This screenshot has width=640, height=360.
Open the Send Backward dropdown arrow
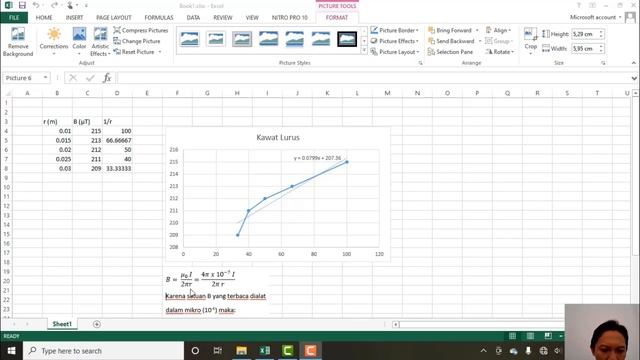tap(480, 41)
